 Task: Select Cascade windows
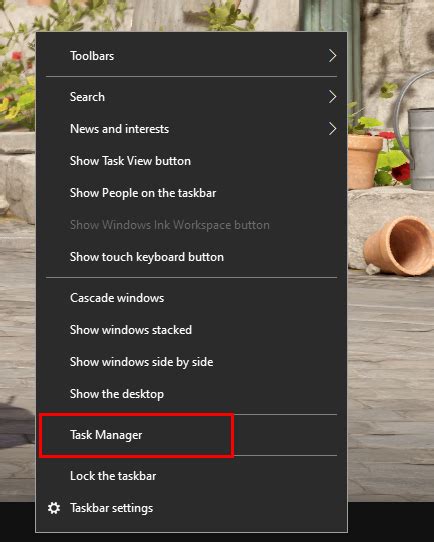click(x=191, y=298)
